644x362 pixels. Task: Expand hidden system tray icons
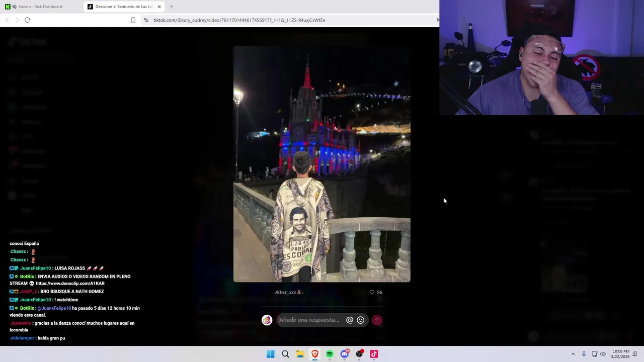(573, 354)
